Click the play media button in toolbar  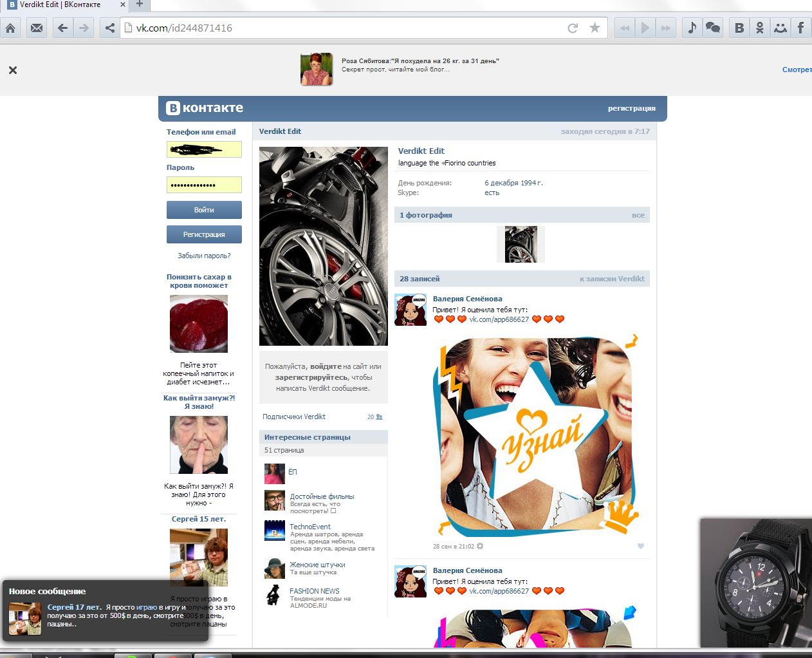coord(645,28)
